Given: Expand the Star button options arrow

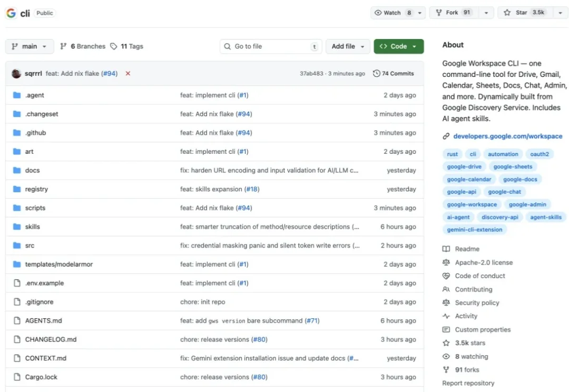Looking at the screenshot, I should tap(560, 13).
